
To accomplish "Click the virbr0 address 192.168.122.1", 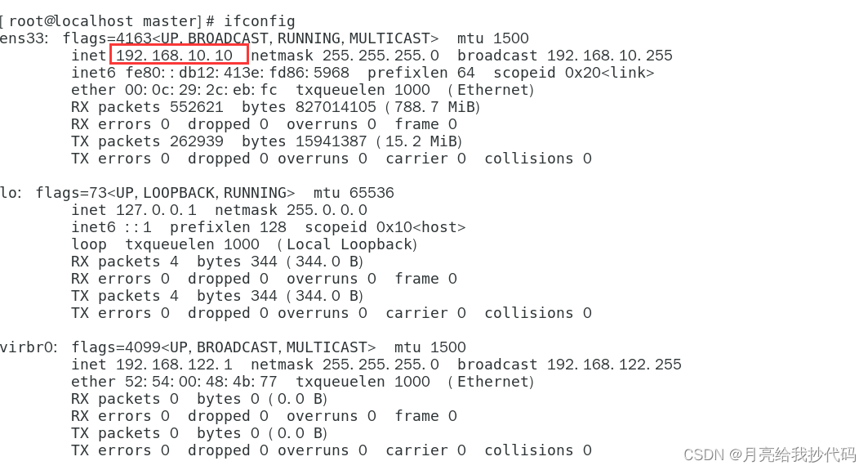I will 174,365.
